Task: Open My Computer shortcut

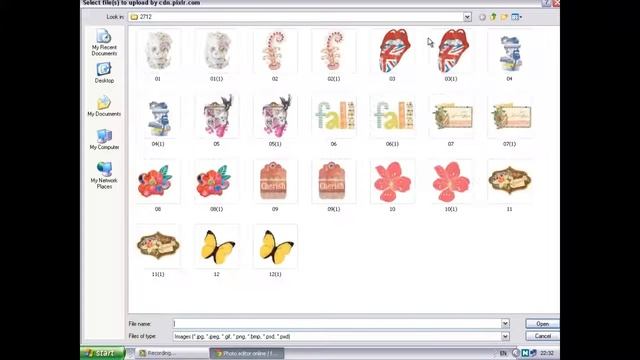Action: (104, 139)
